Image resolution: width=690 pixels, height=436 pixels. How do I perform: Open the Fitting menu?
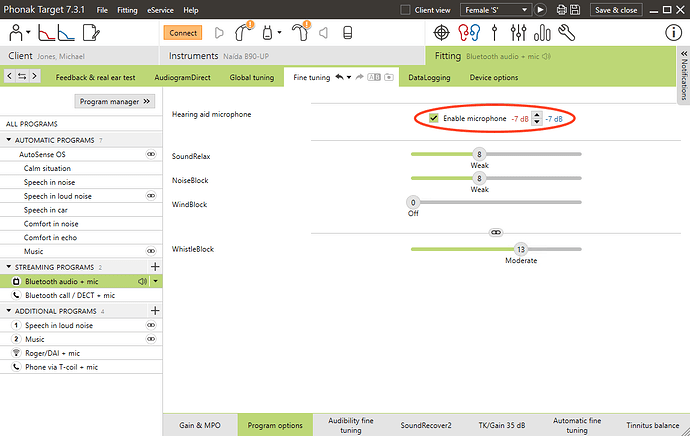tap(127, 10)
